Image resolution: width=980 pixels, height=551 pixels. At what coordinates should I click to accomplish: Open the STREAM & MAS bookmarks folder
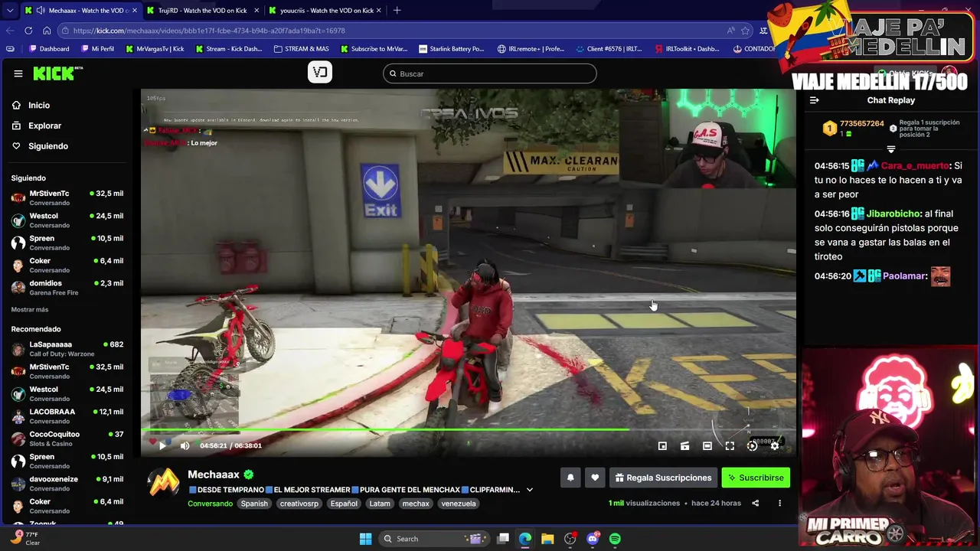[301, 49]
